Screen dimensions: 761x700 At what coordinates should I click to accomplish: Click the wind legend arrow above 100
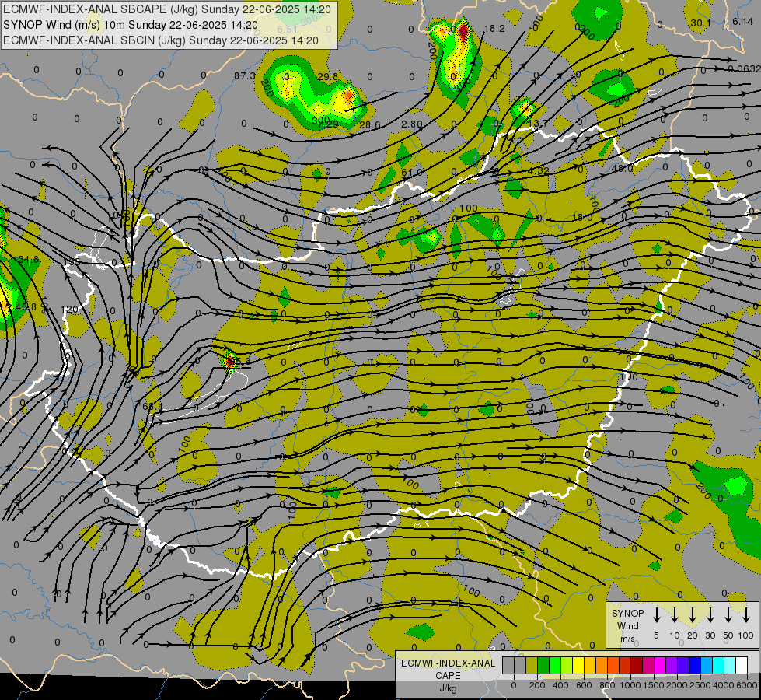click(x=746, y=614)
